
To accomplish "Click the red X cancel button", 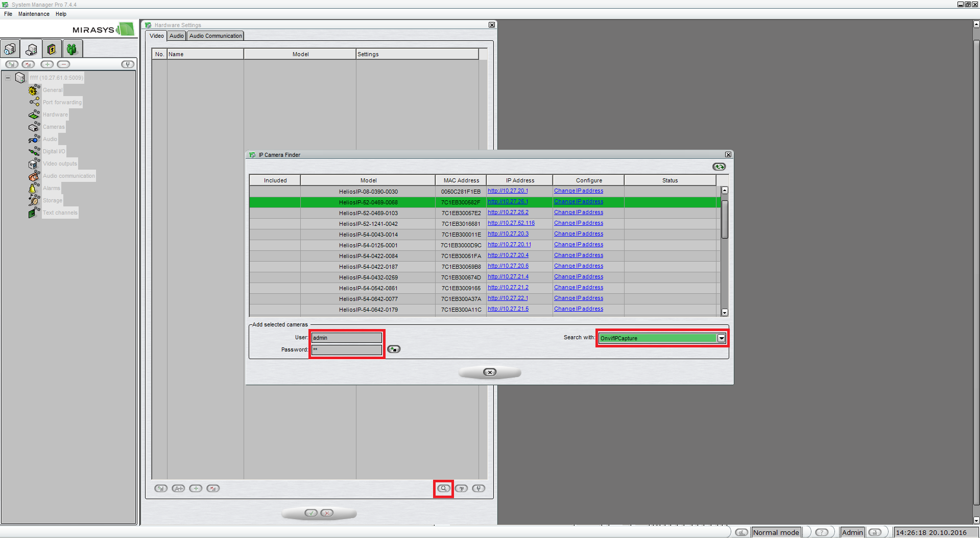I will [x=327, y=513].
